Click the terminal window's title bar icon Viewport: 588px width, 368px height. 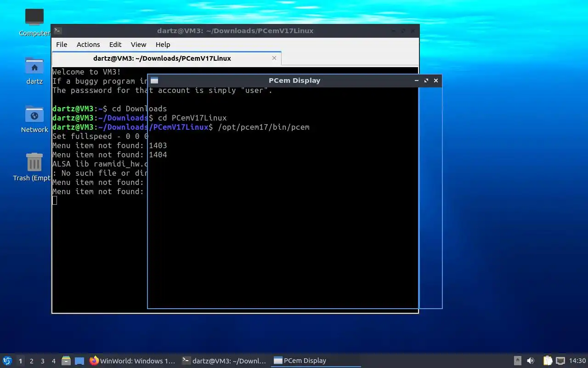pos(58,31)
